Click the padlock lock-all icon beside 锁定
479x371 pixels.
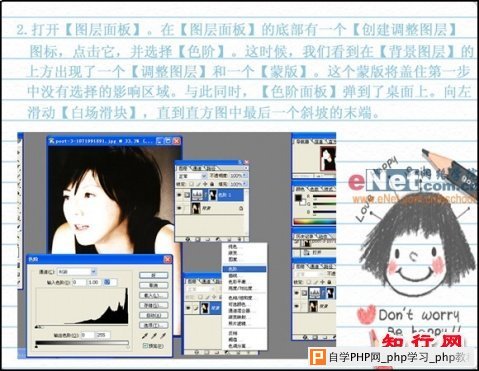tap(212, 184)
